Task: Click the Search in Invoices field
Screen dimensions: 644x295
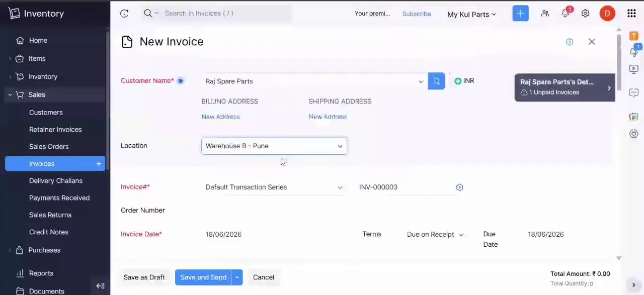Action: [226, 13]
